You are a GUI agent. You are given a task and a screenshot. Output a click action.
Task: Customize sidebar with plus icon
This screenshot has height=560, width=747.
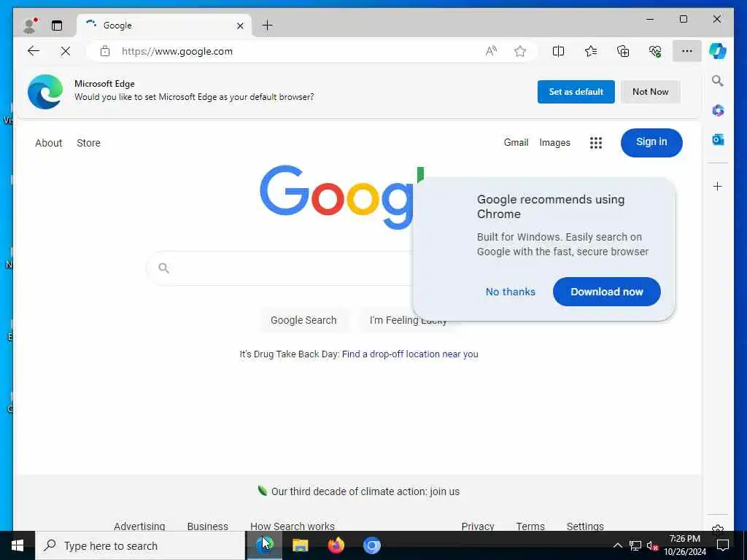718,186
